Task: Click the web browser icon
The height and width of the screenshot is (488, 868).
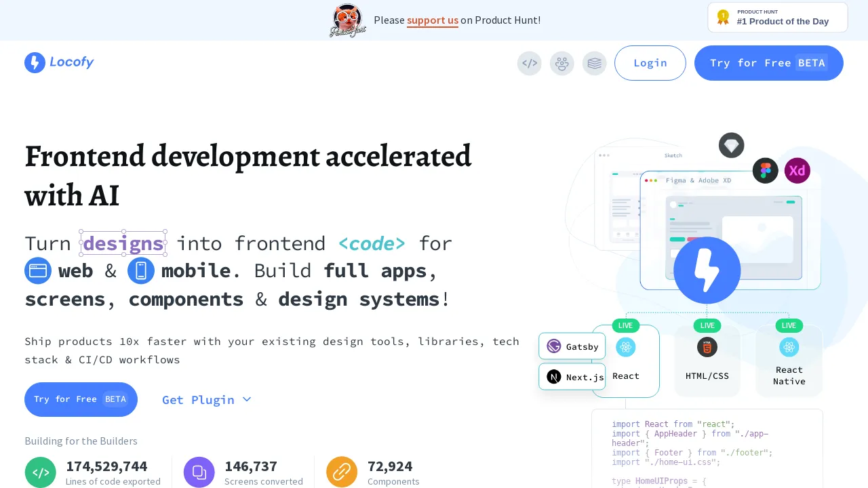Action: coord(38,271)
